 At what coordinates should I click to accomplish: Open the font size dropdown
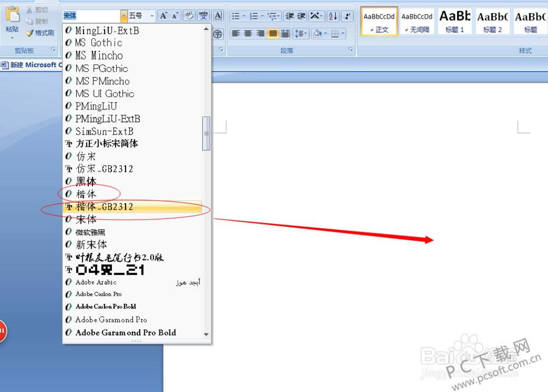(x=152, y=15)
